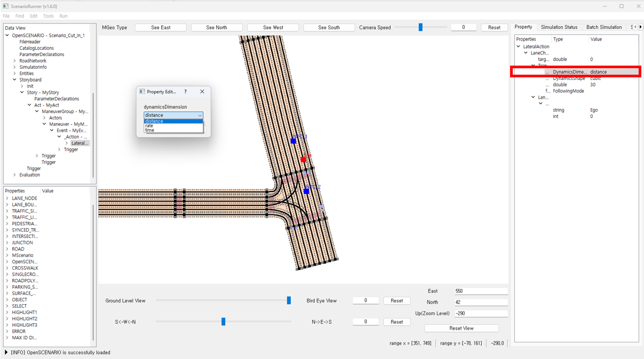Select the red Ego vehicle marker on map
Screen dimensions: 644x359
tap(303, 159)
